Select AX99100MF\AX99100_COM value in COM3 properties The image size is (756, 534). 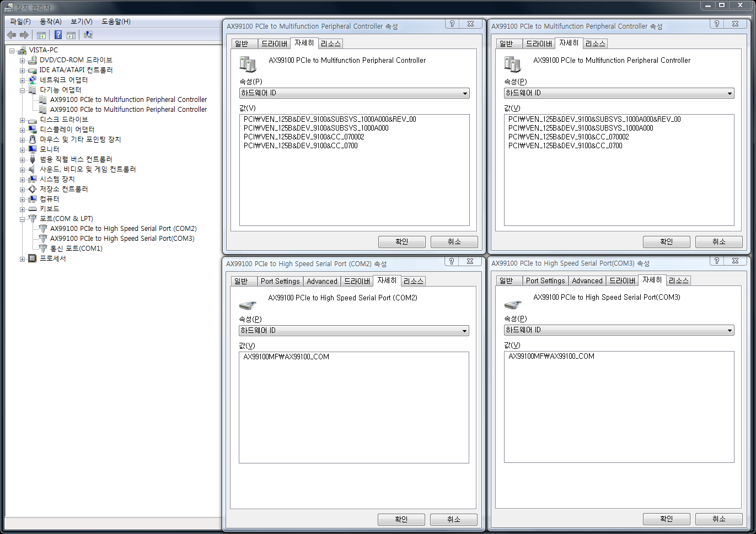tap(551, 357)
